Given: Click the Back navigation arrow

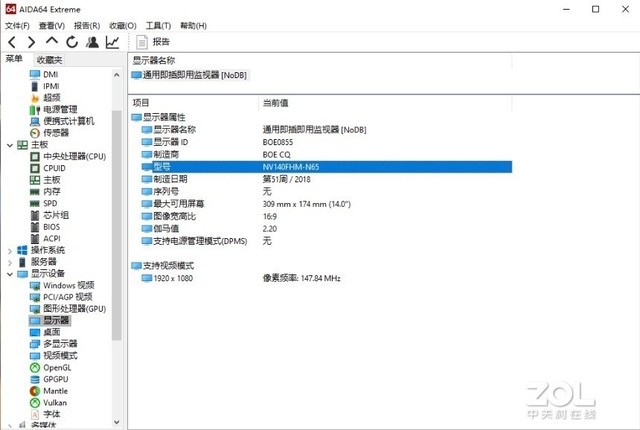Looking at the screenshot, I should pyautogui.click(x=12, y=42).
